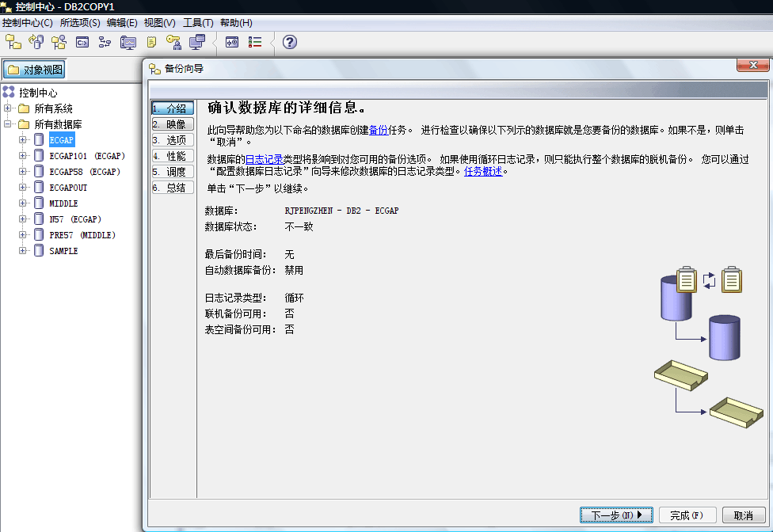Go to wizard step 3 选项
Viewport: 773px width, 532px height.
[x=173, y=140]
